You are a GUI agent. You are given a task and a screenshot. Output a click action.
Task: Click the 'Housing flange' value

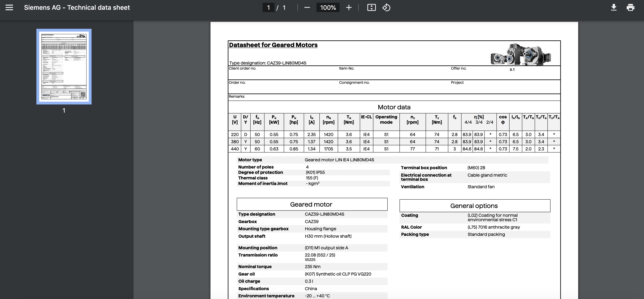click(320, 229)
